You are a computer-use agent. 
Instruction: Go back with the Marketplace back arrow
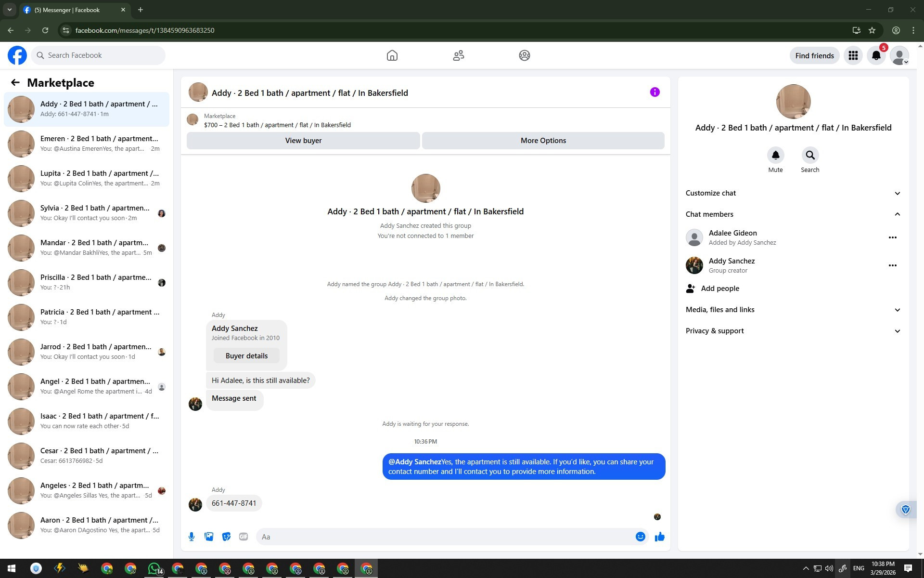(15, 83)
